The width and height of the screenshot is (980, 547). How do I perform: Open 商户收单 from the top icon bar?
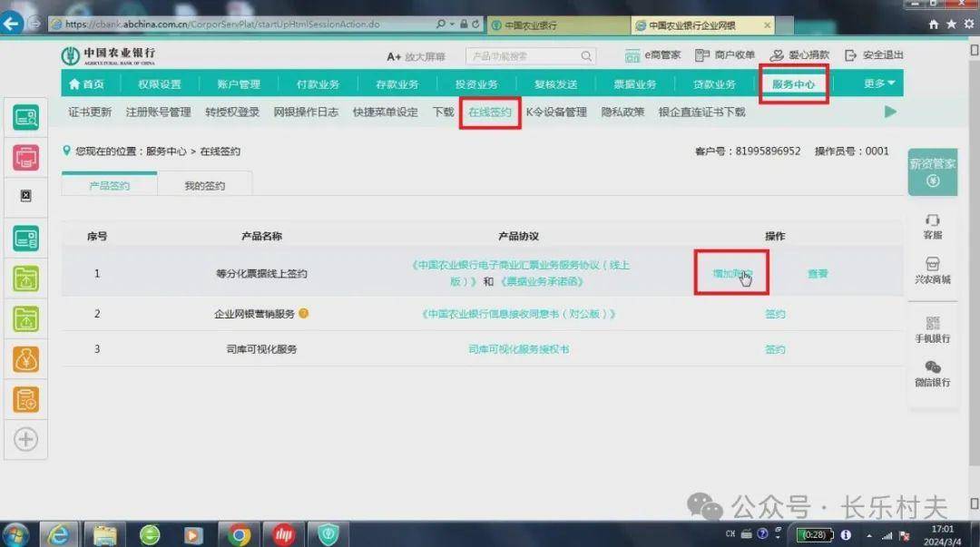click(726, 54)
